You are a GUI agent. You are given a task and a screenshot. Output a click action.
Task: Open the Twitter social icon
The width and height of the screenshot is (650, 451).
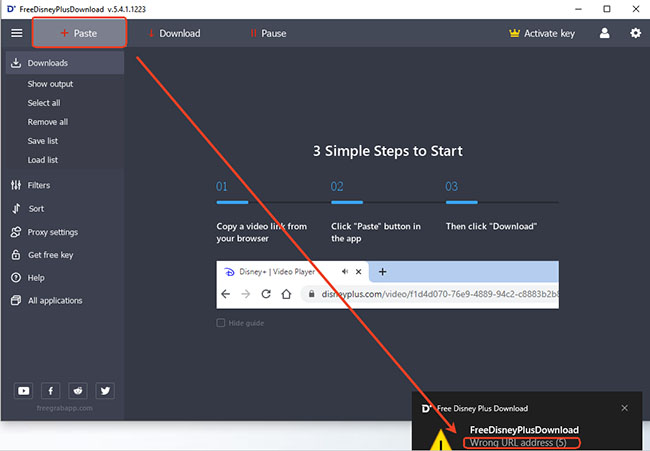click(x=105, y=390)
